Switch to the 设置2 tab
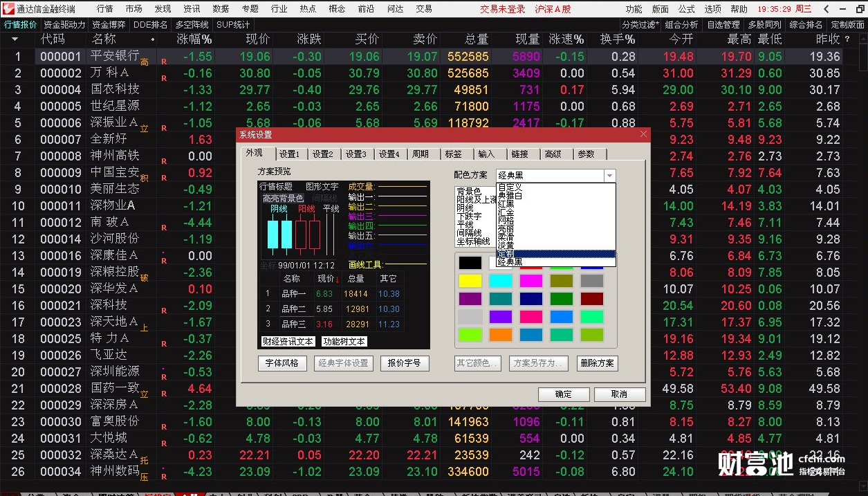Screen dimensions: 868x496 [322, 154]
